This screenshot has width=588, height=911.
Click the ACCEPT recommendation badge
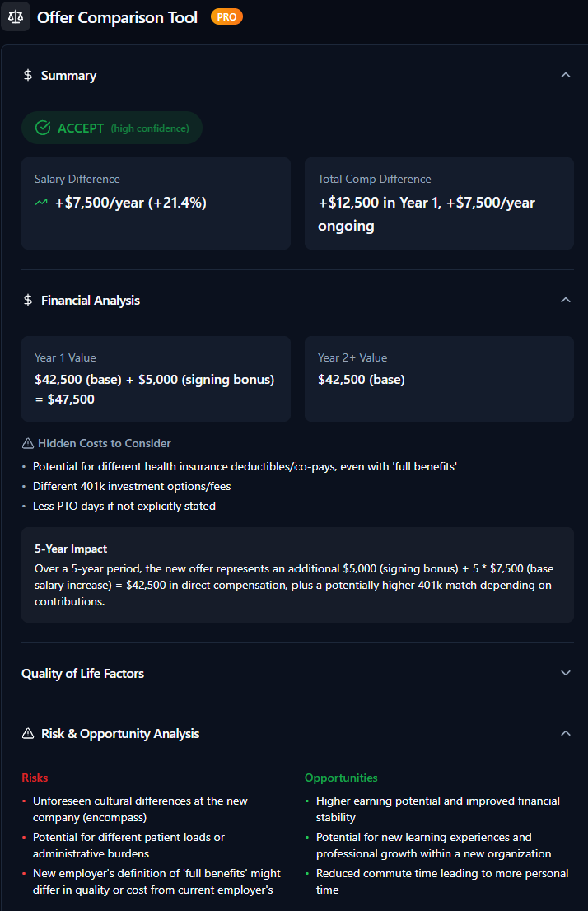coord(111,127)
